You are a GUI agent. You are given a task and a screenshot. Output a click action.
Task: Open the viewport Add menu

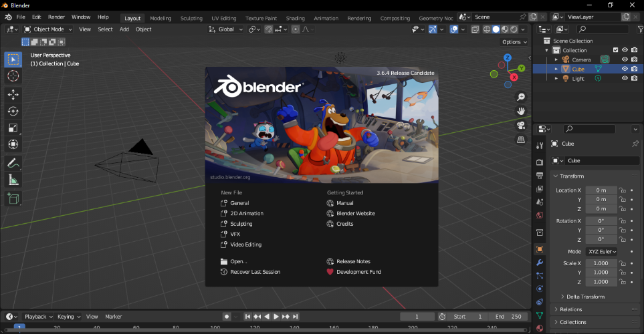[x=124, y=29]
